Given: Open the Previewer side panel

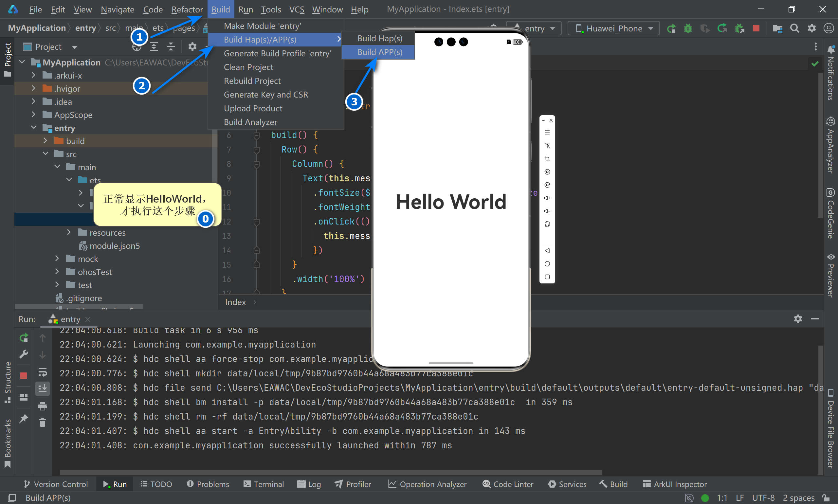Looking at the screenshot, I should 830,276.
